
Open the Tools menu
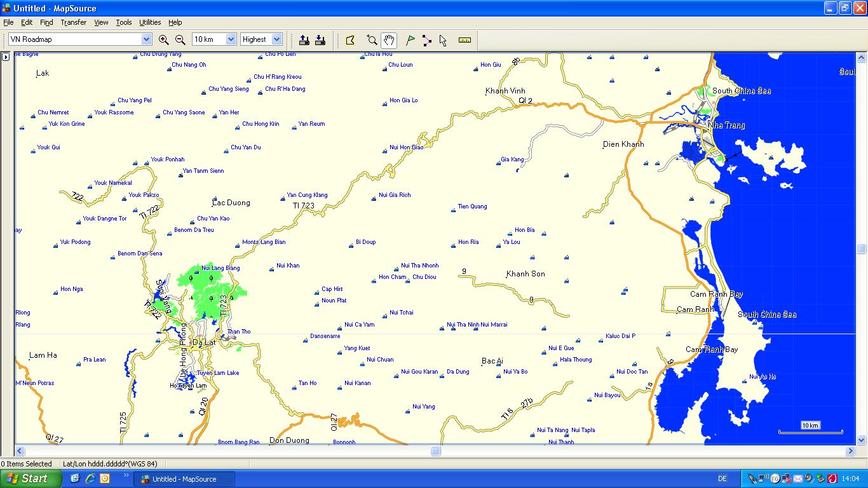tap(124, 22)
